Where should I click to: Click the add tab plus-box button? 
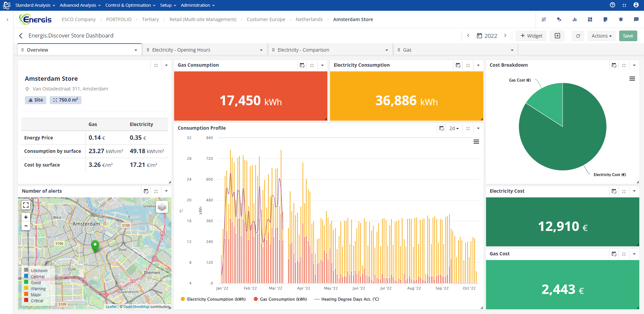(557, 36)
